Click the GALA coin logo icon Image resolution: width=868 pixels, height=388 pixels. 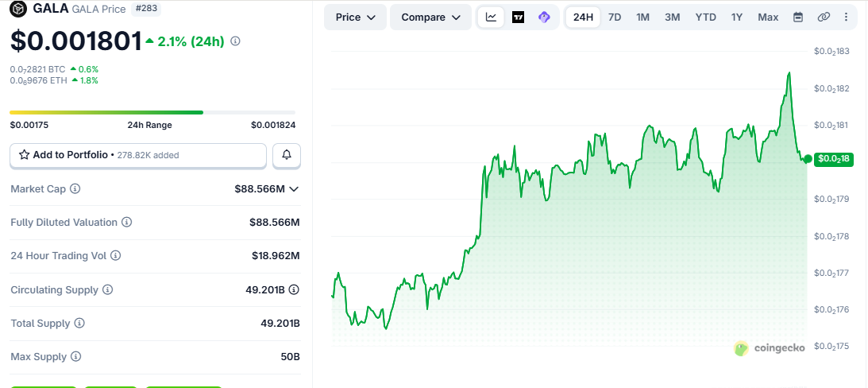pyautogui.click(x=18, y=9)
